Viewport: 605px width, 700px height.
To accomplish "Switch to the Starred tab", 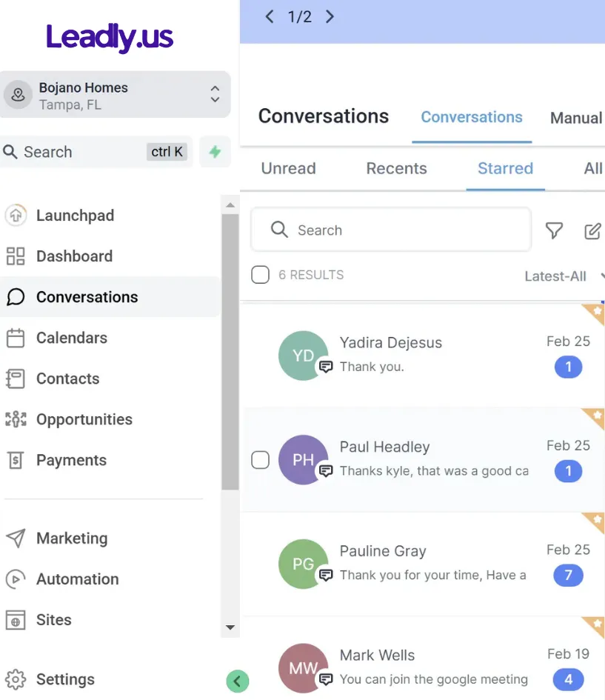I will click(x=506, y=168).
